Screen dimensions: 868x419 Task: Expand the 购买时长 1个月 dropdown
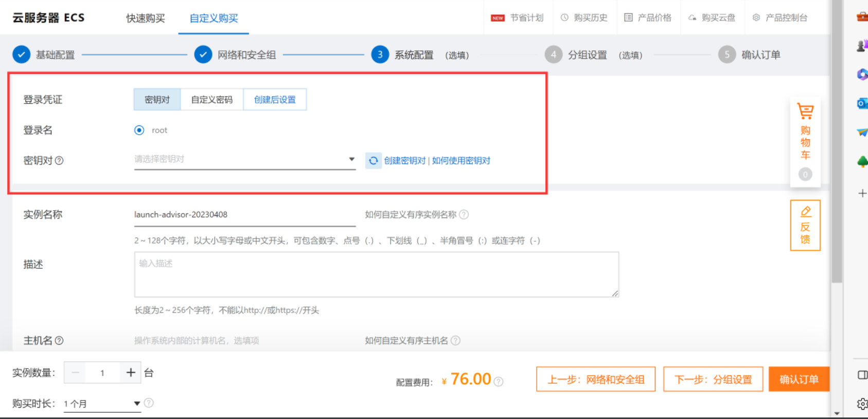102,404
